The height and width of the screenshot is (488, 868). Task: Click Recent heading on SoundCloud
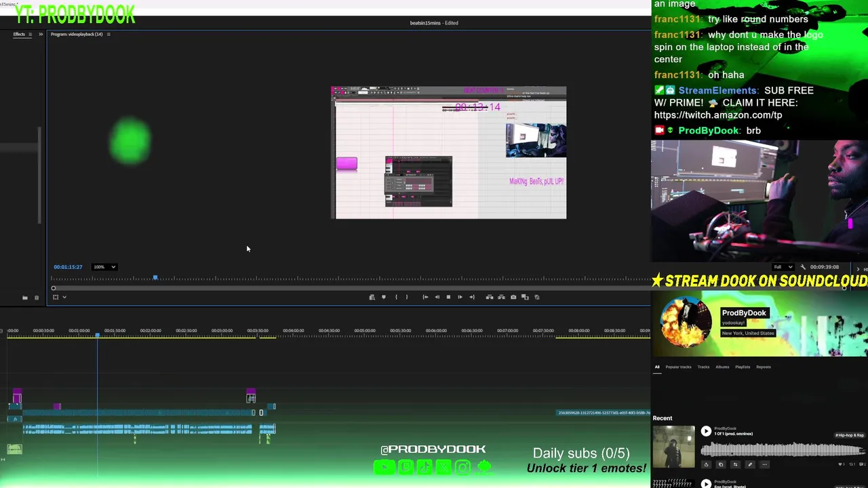(663, 418)
